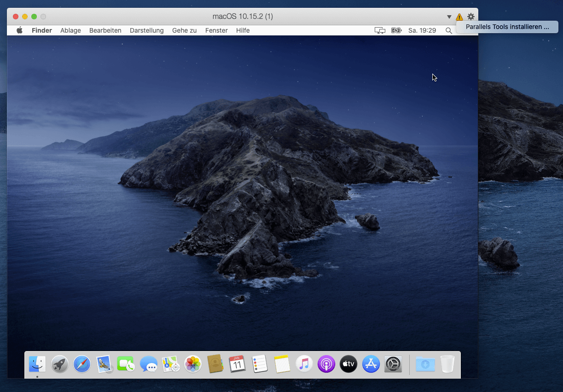Open Launchpad rocket icon in Dock
Screen dimensions: 563x392
pyautogui.click(x=60, y=364)
